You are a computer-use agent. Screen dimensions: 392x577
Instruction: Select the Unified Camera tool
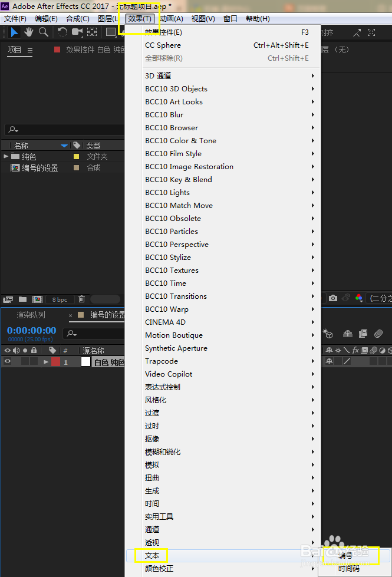click(x=77, y=32)
